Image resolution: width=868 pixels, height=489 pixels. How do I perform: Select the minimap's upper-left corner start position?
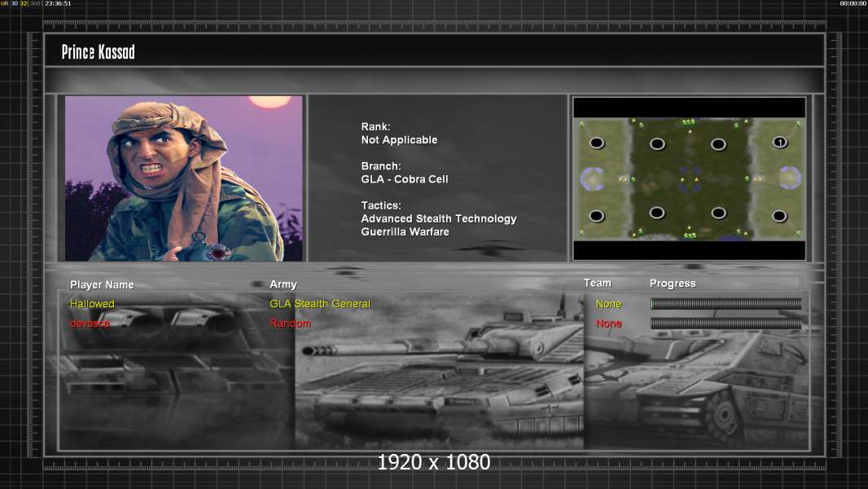point(596,143)
